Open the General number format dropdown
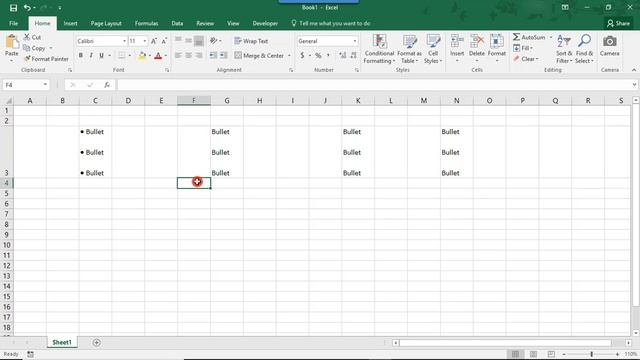 pyautogui.click(x=354, y=41)
